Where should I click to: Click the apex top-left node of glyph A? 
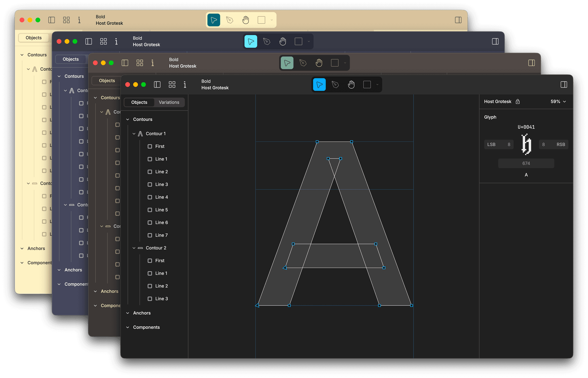[317, 142]
